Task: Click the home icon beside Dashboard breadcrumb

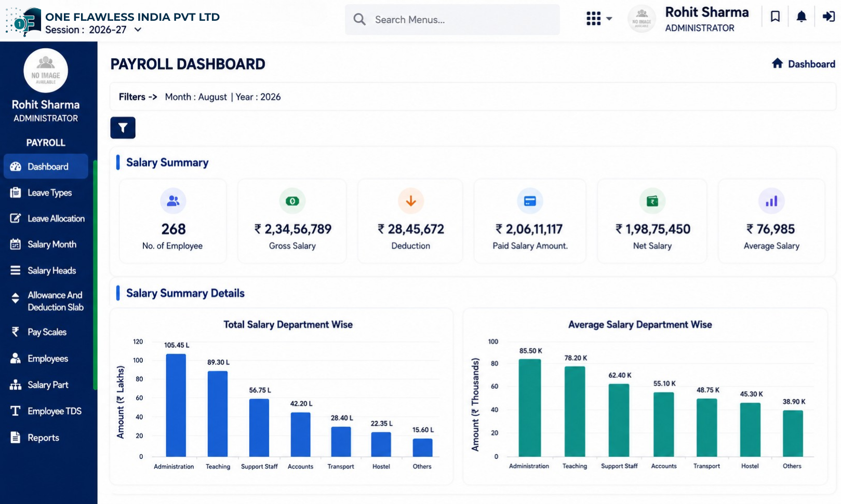Action: pyautogui.click(x=777, y=63)
